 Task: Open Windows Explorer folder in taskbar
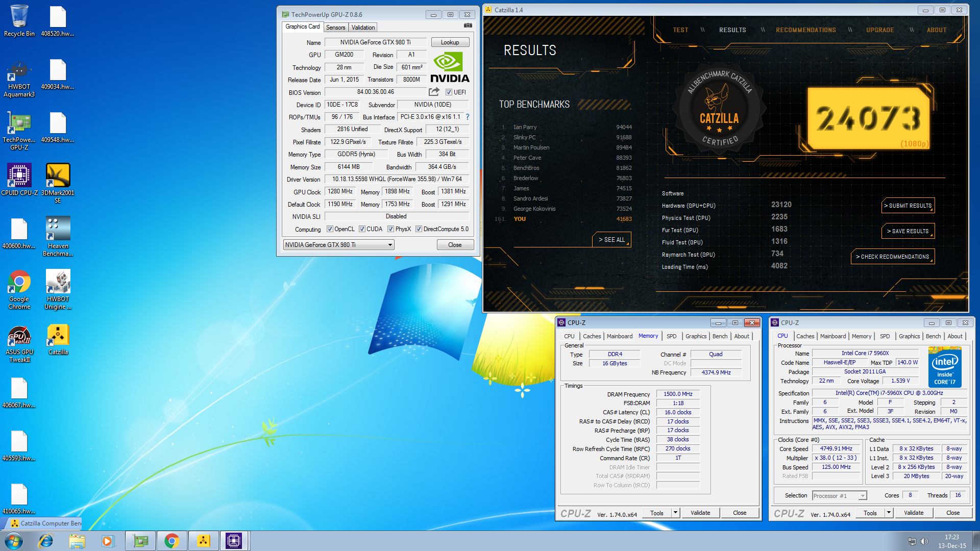tap(77, 541)
